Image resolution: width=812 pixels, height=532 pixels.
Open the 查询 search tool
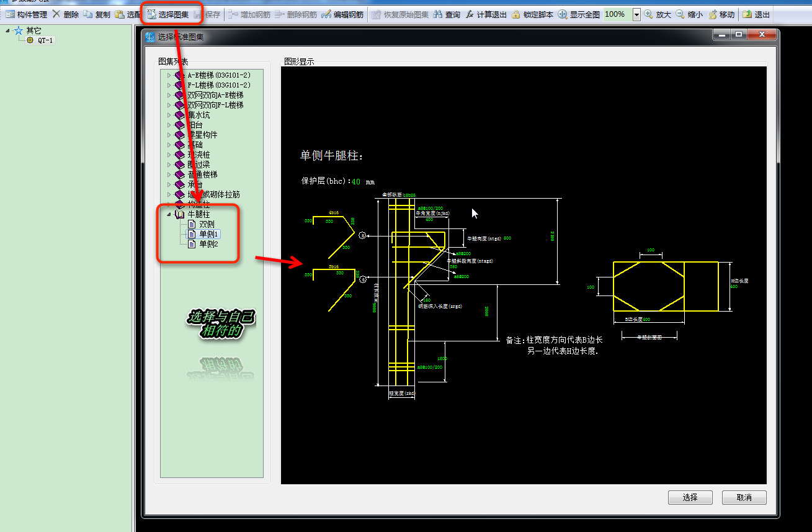click(x=447, y=14)
